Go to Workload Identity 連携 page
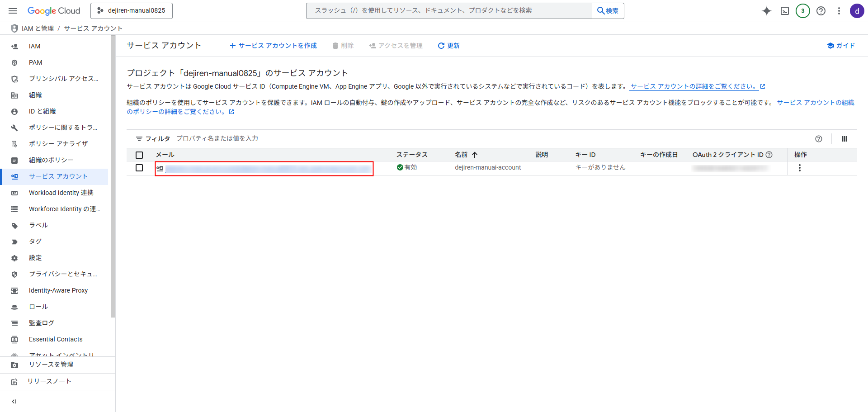The image size is (868, 412). [61, 193]
